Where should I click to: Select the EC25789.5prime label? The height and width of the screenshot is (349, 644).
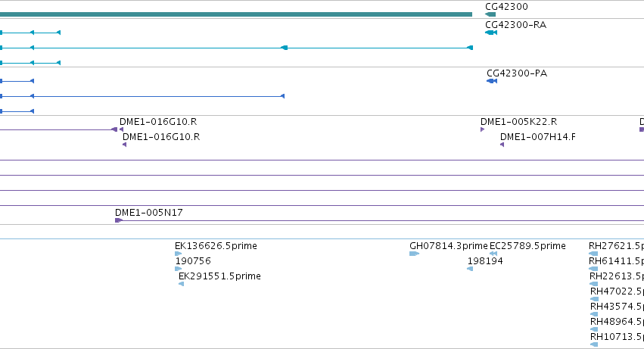(527, 246)
